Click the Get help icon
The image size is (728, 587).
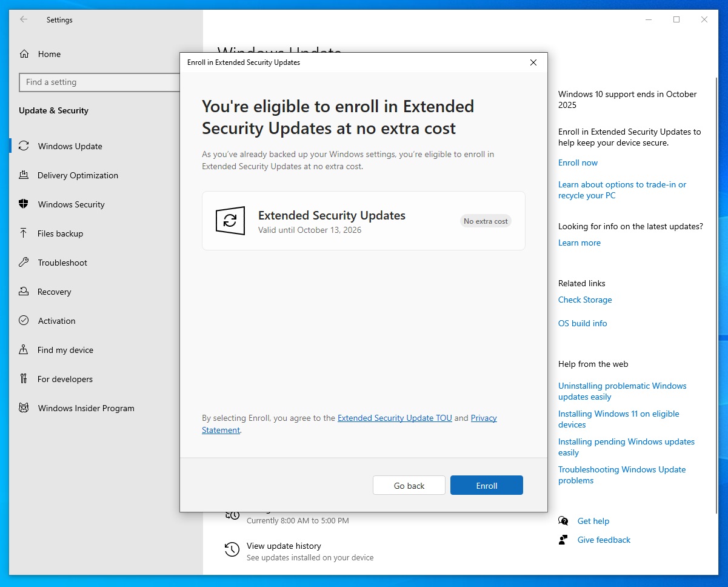pos(563,521)
